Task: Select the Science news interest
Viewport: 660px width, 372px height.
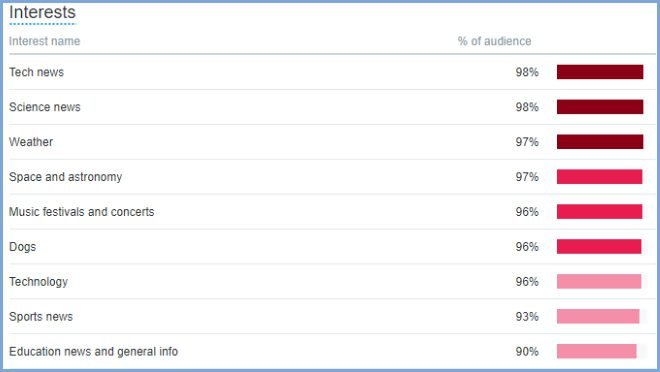Action: [45, 107]
